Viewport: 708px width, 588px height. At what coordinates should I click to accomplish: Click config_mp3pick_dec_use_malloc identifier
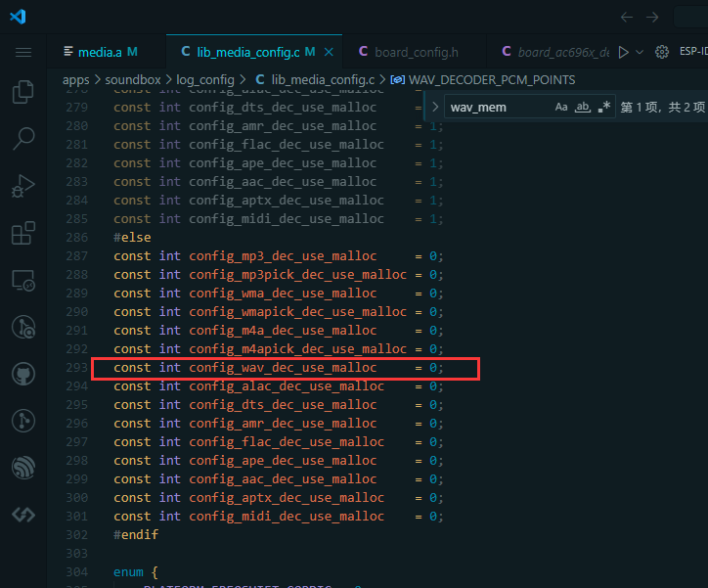click(x=297, y=275)
